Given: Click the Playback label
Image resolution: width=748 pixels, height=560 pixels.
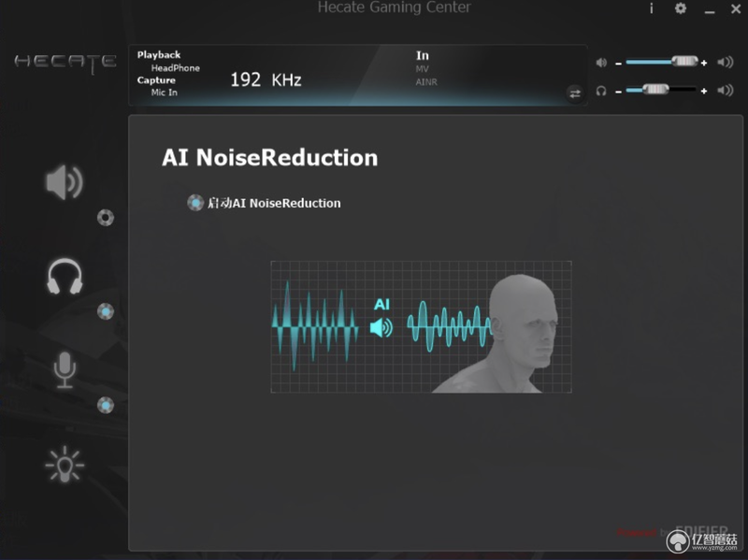Looking at the screenshot, I should tap(159, 54).
